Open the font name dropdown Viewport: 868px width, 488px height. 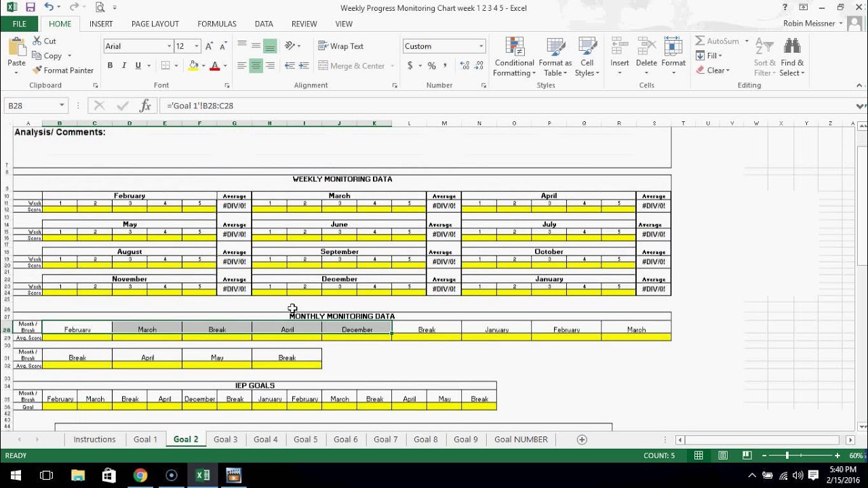[x=169, y=46]
